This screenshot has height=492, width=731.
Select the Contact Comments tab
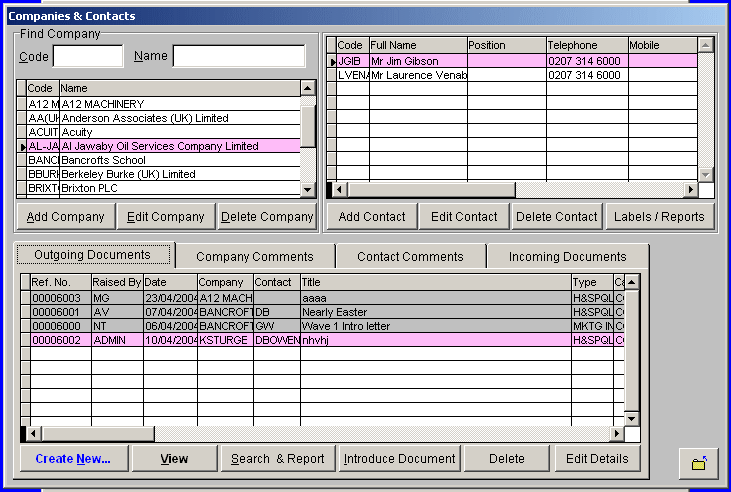coord(410,257)
